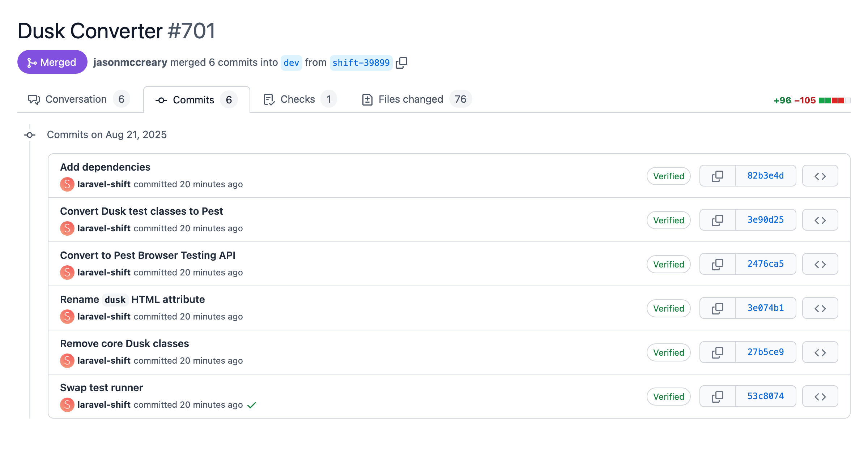The width and height of the screenshot is (868, 454).
Task: Open laravel-shift avatar on Add dependencies commit
Action: click(x=67, y=184)
